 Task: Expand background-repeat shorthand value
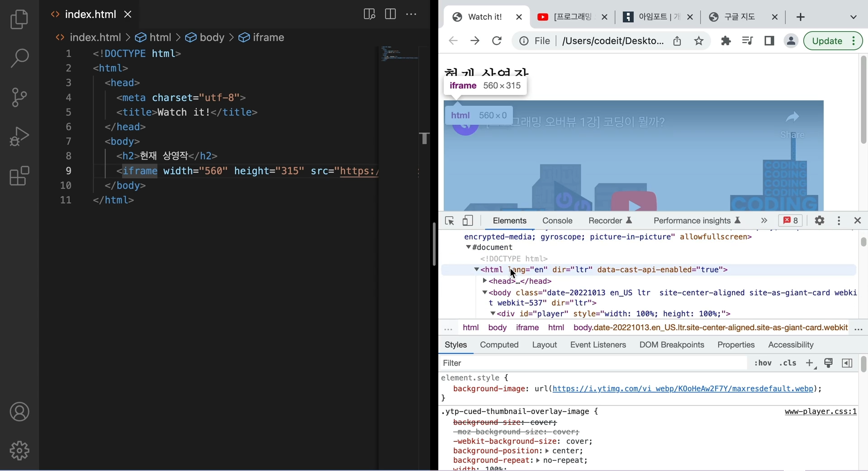(x=538, y=461)
